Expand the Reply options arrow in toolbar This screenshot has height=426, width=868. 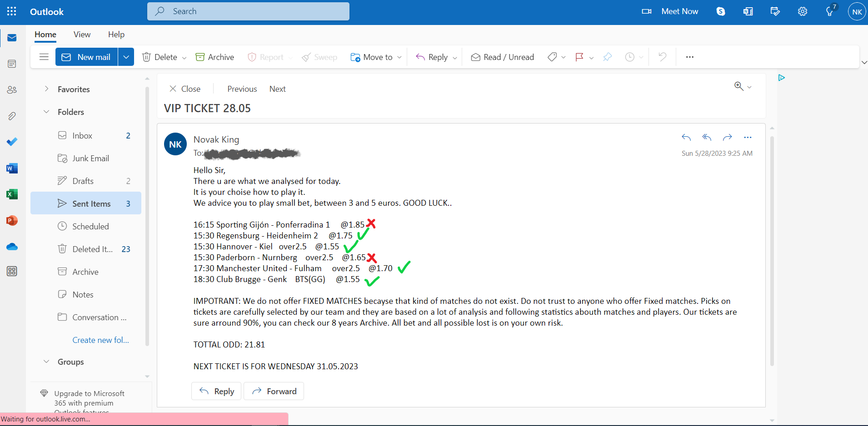pyautogui.click(x=454, y=58)
